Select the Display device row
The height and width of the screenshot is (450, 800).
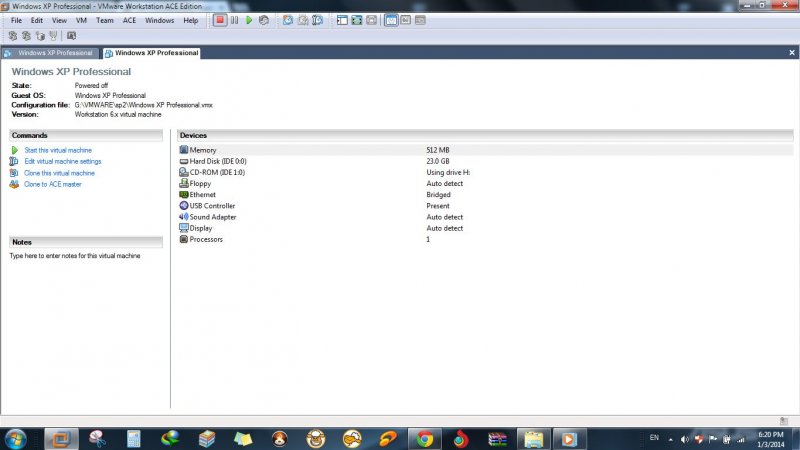485,228
